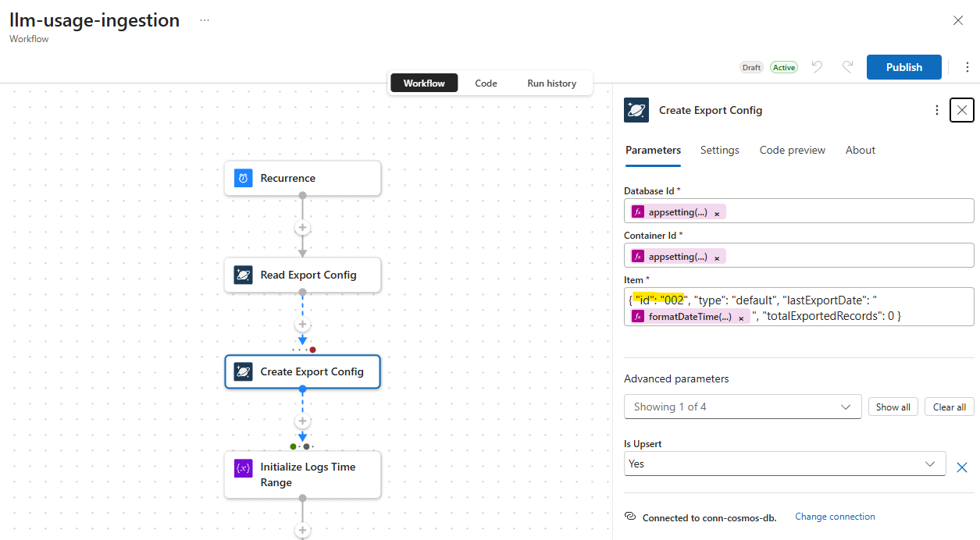Expand the Advanced parameters dropdown
This screenshot has height=540, width=980.
(743, 407)
